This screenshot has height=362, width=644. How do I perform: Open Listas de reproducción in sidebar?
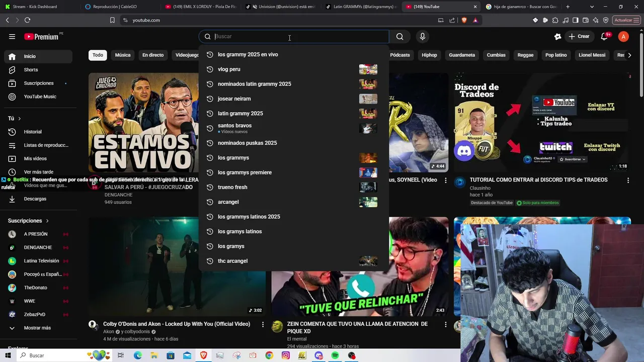point(38,145)
